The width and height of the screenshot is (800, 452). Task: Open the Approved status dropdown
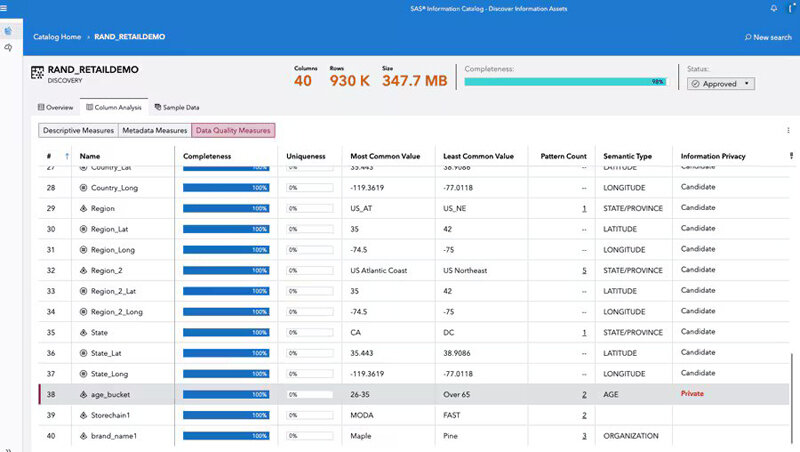point(720,84)
